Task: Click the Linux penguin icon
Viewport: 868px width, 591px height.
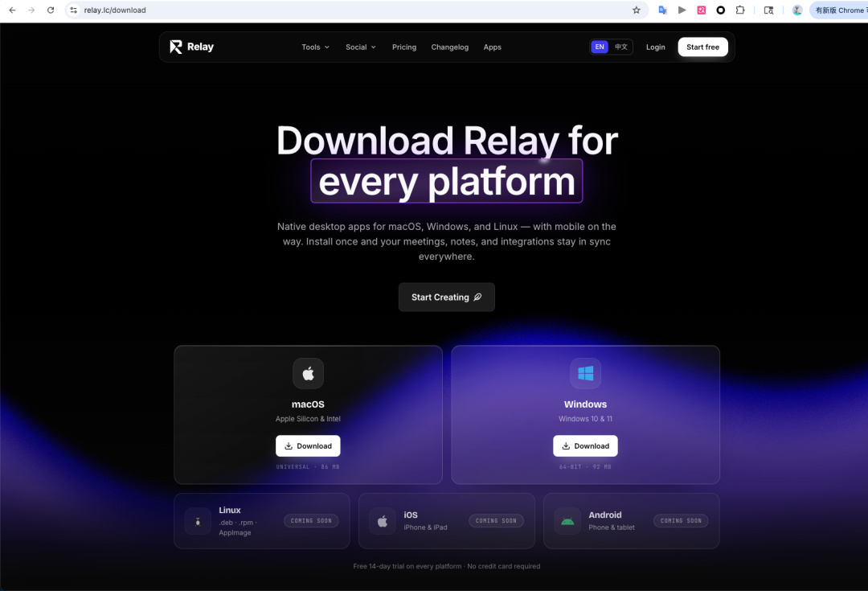Action: click(x=198, y=521)
